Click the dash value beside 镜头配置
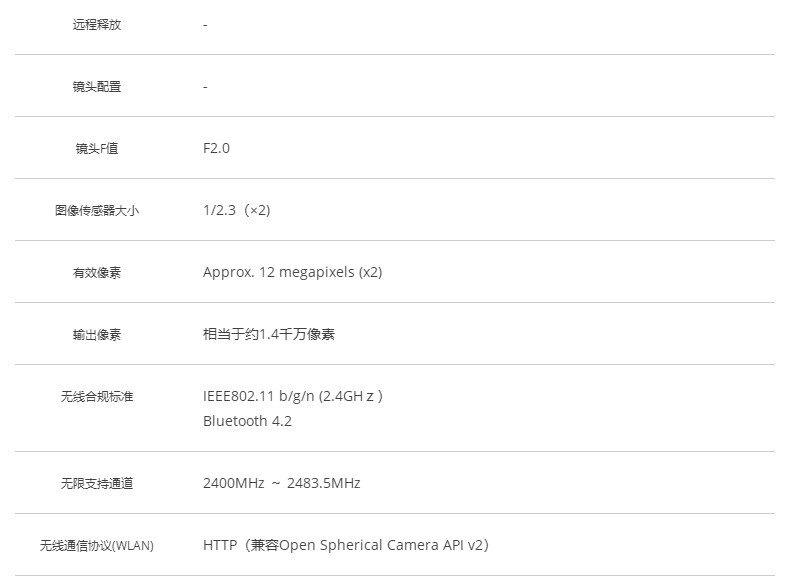The width and height of the screenshot is (790, 580). pos(205,87)
